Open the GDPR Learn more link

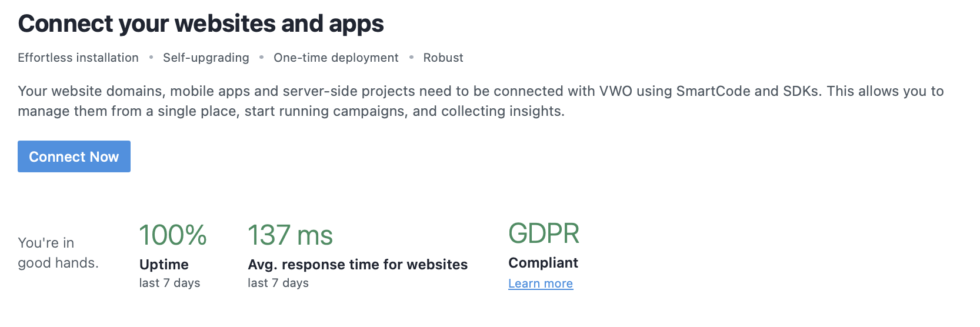tap(541, 283)
